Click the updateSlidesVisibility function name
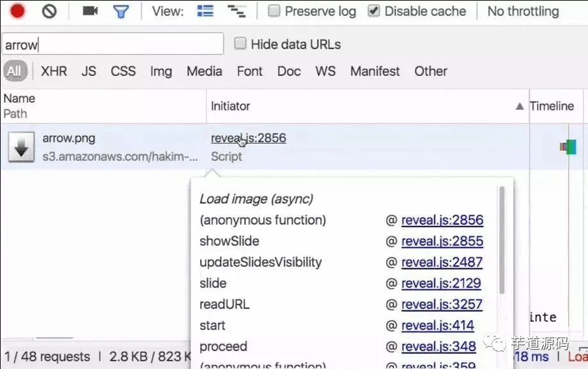The image size is (588, 369). coord(261,262)
